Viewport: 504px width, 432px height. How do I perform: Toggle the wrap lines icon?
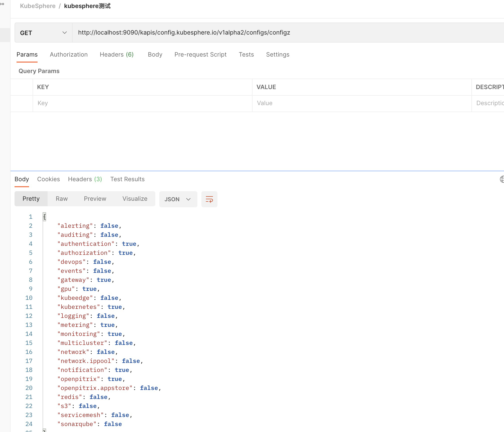point(209,199)
